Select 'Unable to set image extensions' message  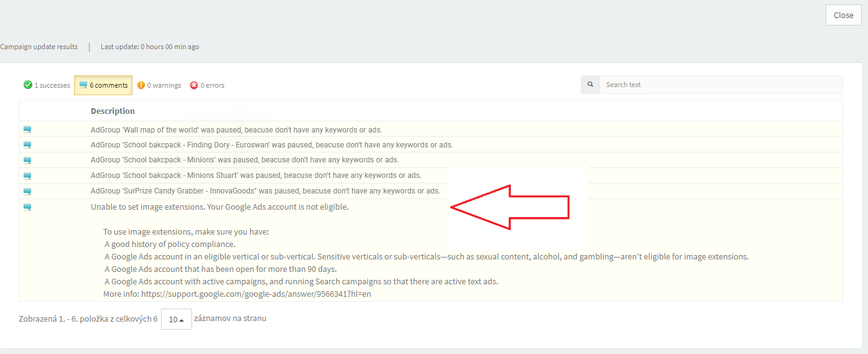pyautogui.click(x=219, y=207)
